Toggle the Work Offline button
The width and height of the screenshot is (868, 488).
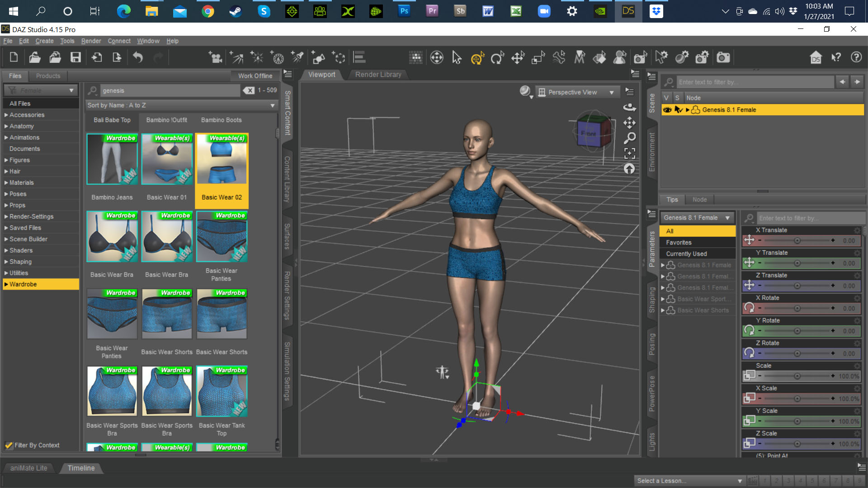[255, 76]
